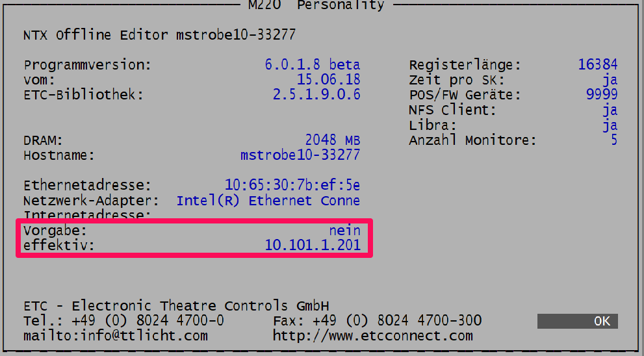This screenshot has height=356, width=644.
Task: Select the DRAM value 2048 MB
Action: 332,140
